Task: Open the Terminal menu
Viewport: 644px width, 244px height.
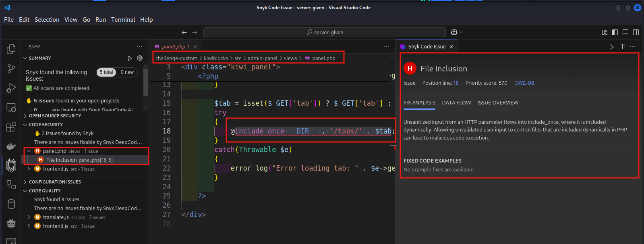Action: point(123,19)
